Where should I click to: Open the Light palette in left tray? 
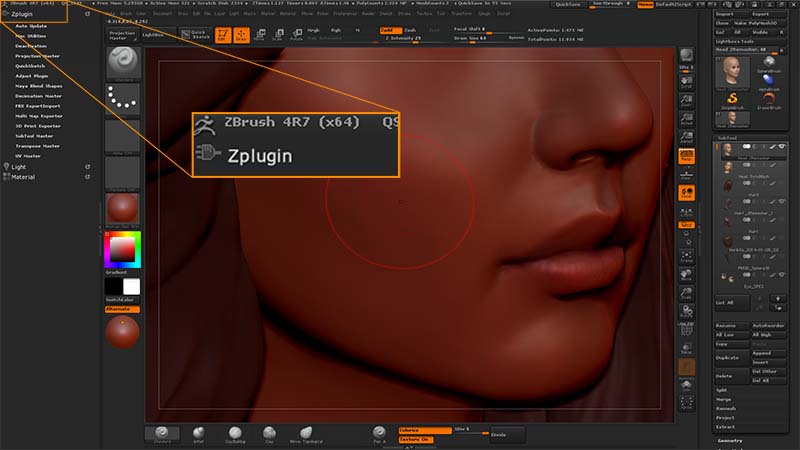[19, 167]
